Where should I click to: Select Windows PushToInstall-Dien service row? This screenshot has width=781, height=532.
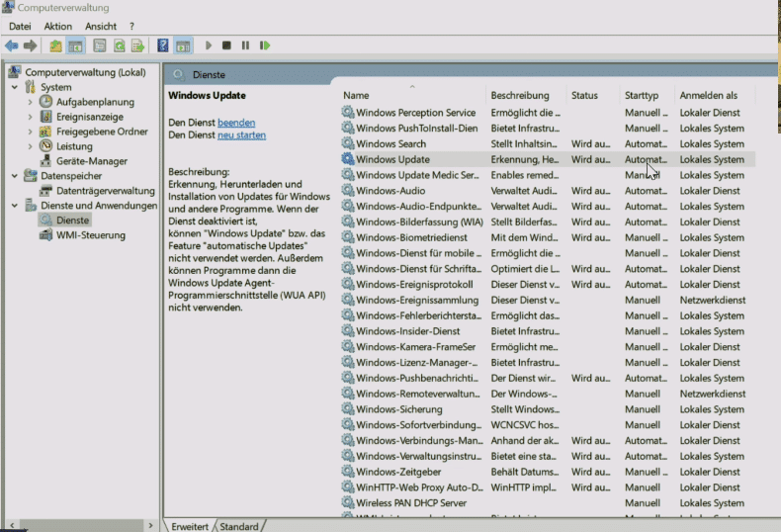pyautogui.click(x=548, y=128)
